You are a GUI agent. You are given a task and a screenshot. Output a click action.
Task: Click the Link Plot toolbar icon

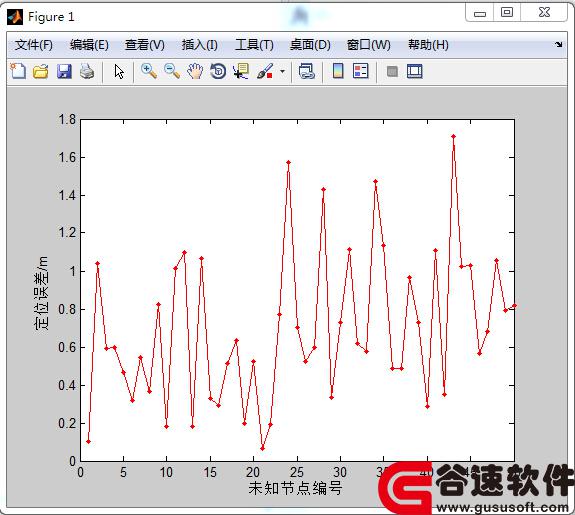point(307,71)
